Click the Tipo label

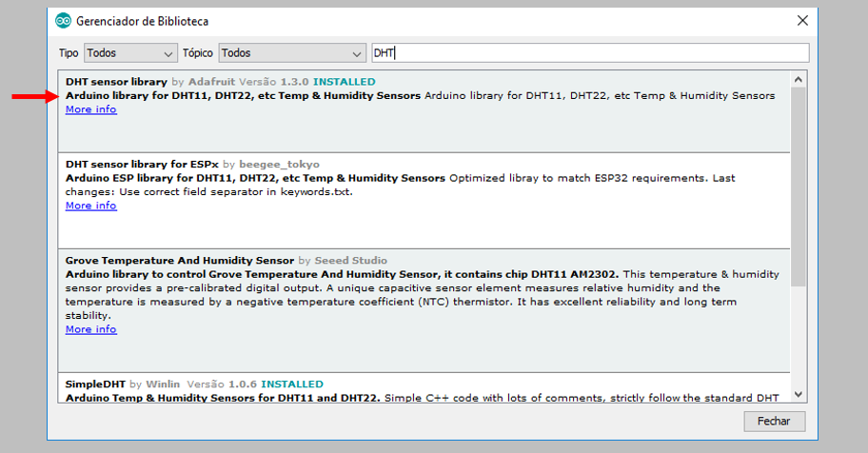69,53
